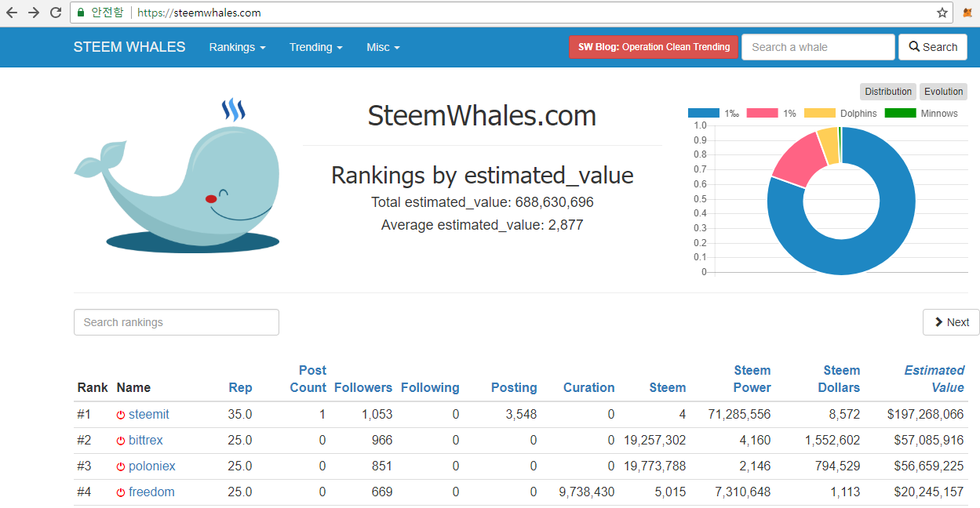Sort table by Following column
980x508 pixels.
point(430,387)
